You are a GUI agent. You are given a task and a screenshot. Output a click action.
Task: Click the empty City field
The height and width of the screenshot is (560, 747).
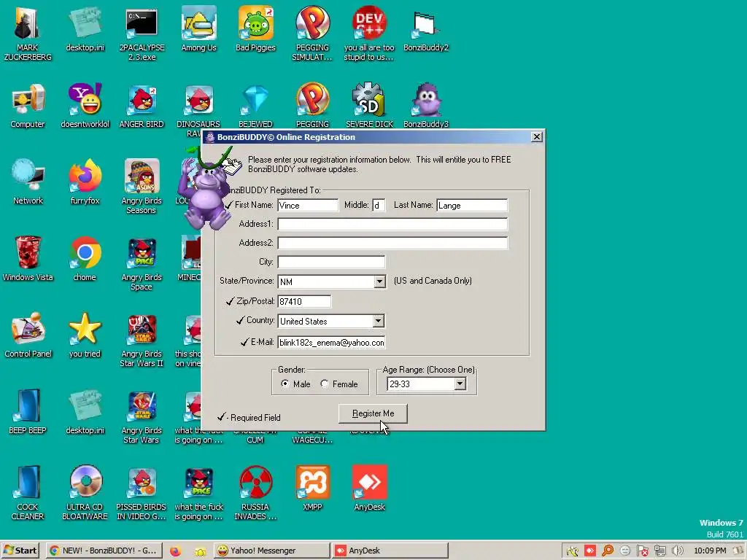pos(331,262)
